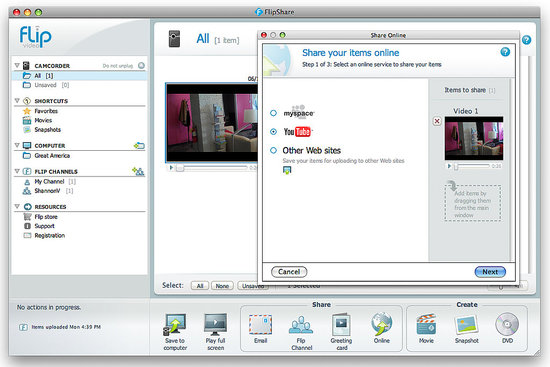The image size is (550, 367).
Task: Open main window help question icon
Action: [526, 40]
